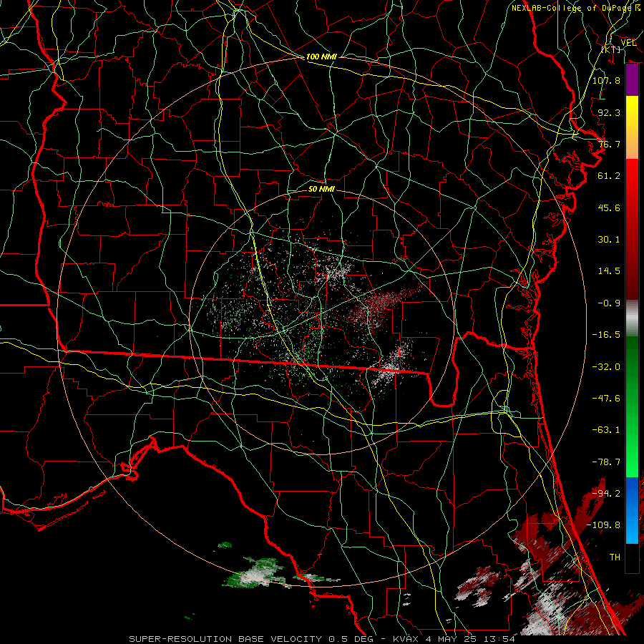This screenshot has height=644, width=644.
Task: Click the -63.1 velocity scale value
Action: tap(606, 430)
